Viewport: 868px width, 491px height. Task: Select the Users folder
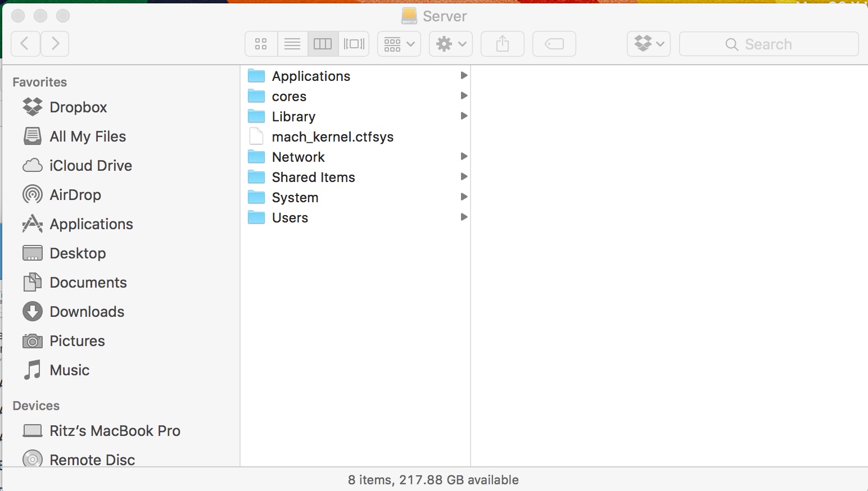pyautogui.click(x=355, y=217)
